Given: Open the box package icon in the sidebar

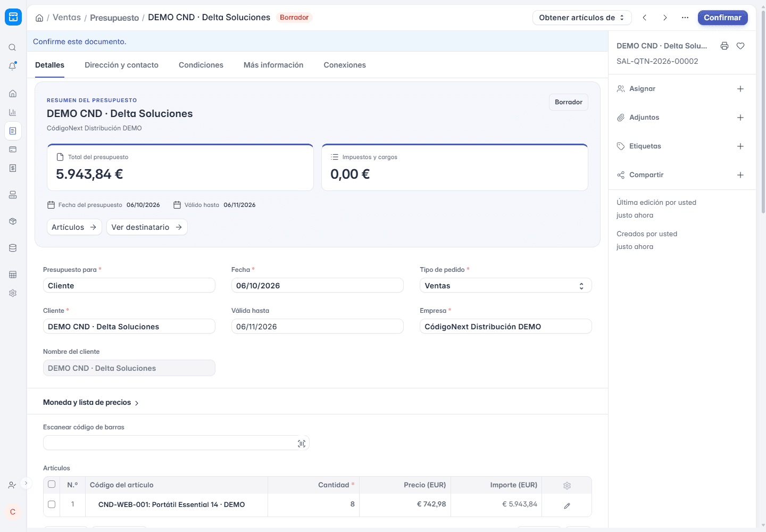Looking at the screenshot, I should (13, 221).
